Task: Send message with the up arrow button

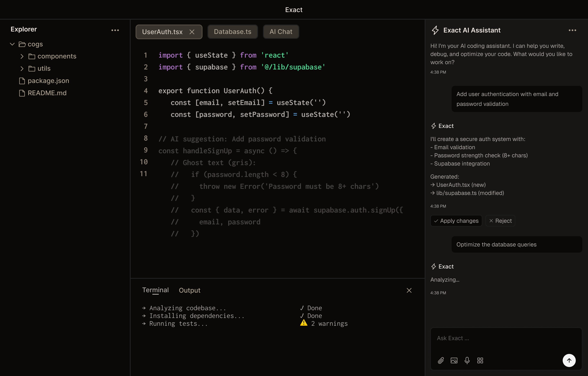Action: (569, 360)
